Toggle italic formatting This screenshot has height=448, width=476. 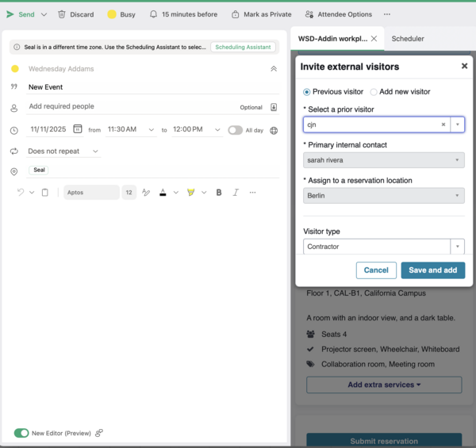point(236,193)
